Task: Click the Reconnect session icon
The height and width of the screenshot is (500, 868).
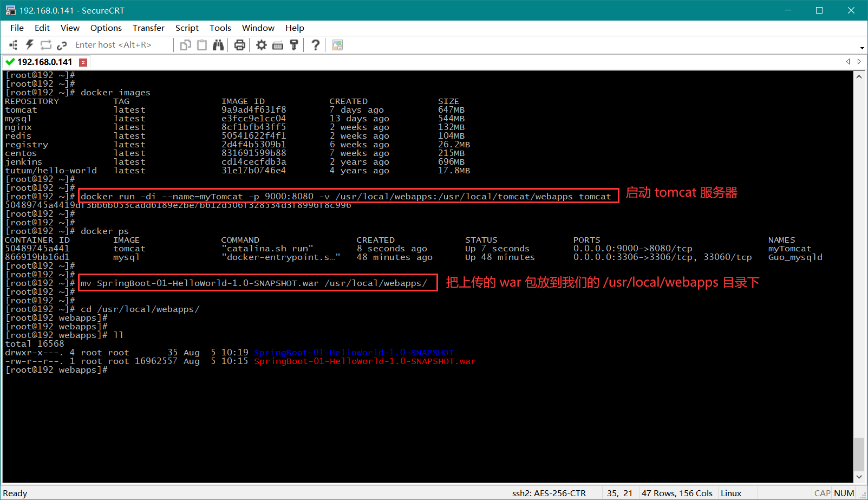Action: [x=46, y=45]
